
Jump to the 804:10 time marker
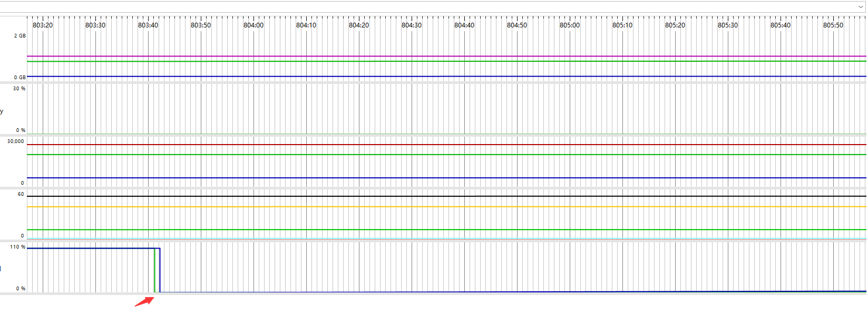306,25
